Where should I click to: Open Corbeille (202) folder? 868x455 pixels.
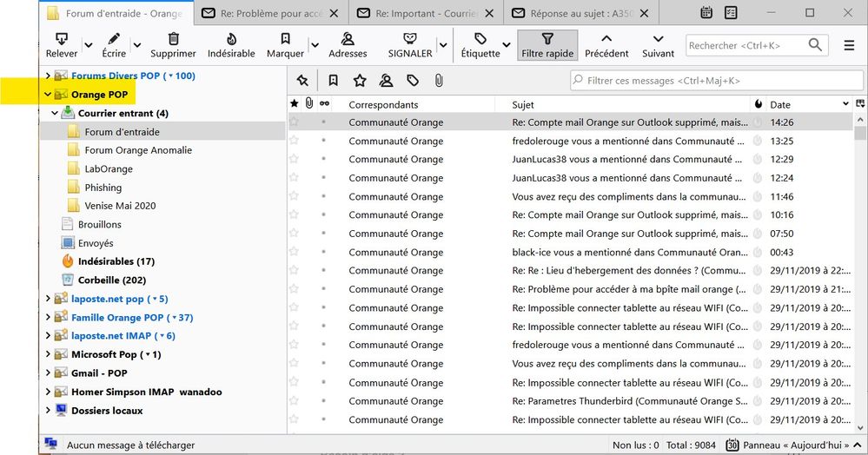pos(112,280)
